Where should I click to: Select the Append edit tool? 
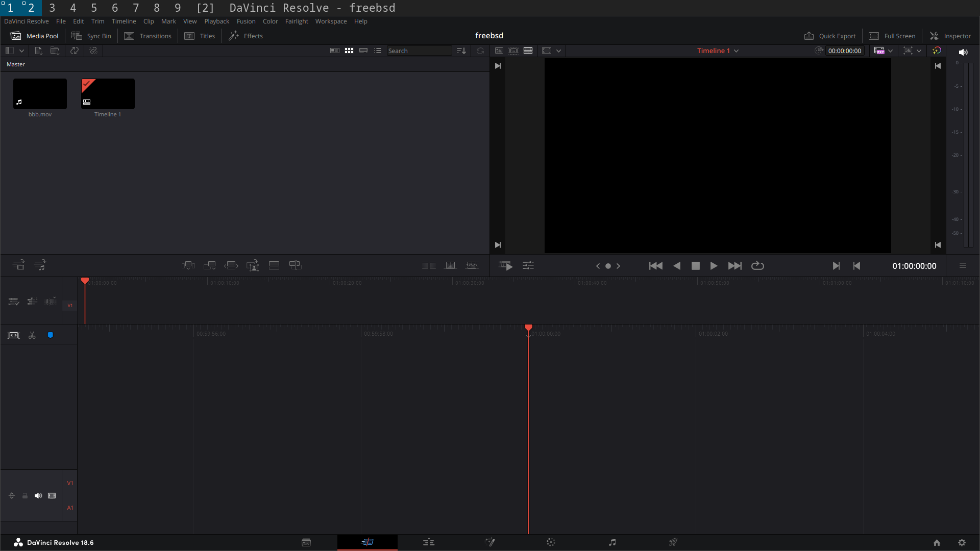pyautogui.click(x=210, y=265)
